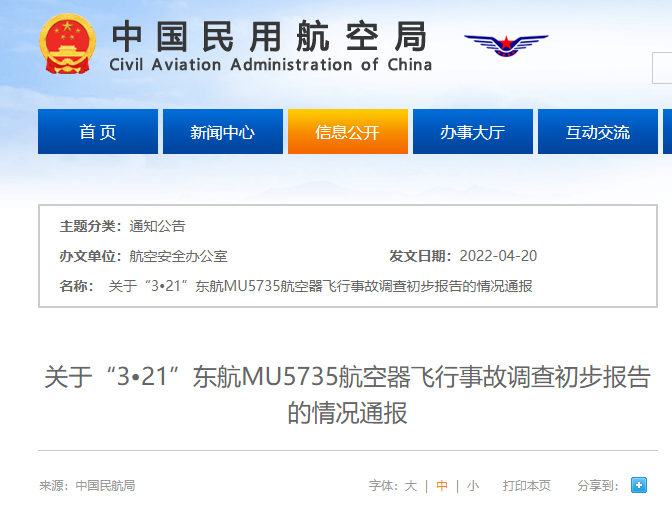Open the 首页 home tab
The image size is (672, 511).
click(98, 132)
